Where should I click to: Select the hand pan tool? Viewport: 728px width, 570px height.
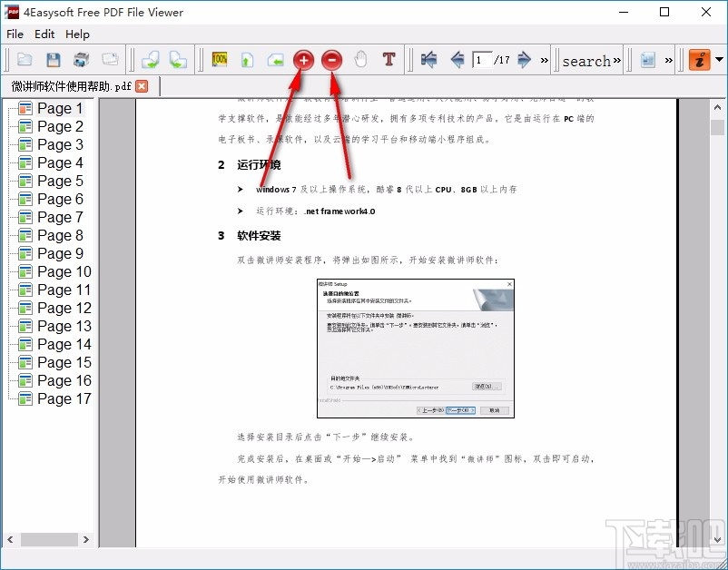point(359,59)
